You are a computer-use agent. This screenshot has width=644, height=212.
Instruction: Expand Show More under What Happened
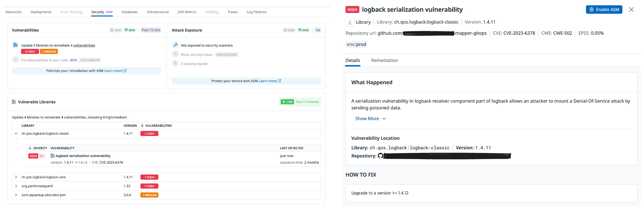[370, 118]
